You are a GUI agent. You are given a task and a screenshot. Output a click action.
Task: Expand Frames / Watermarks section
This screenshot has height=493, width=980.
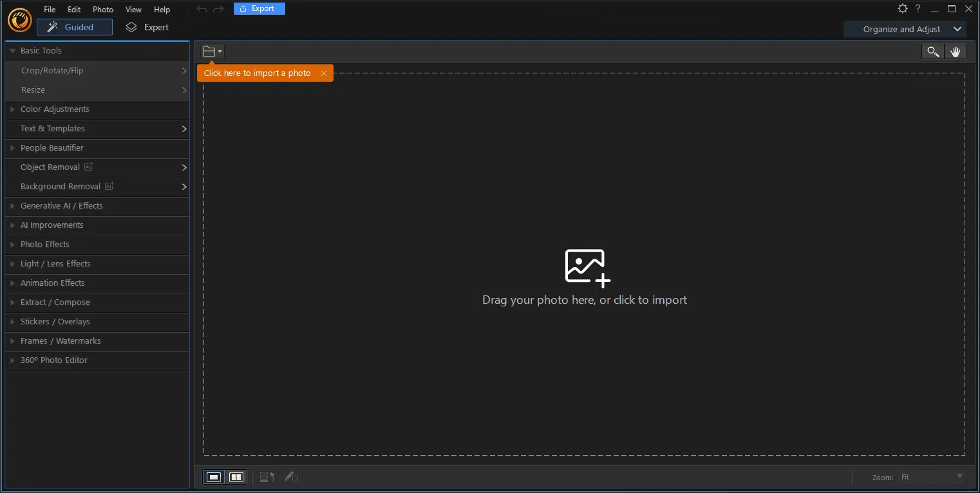tap(97, 341)
